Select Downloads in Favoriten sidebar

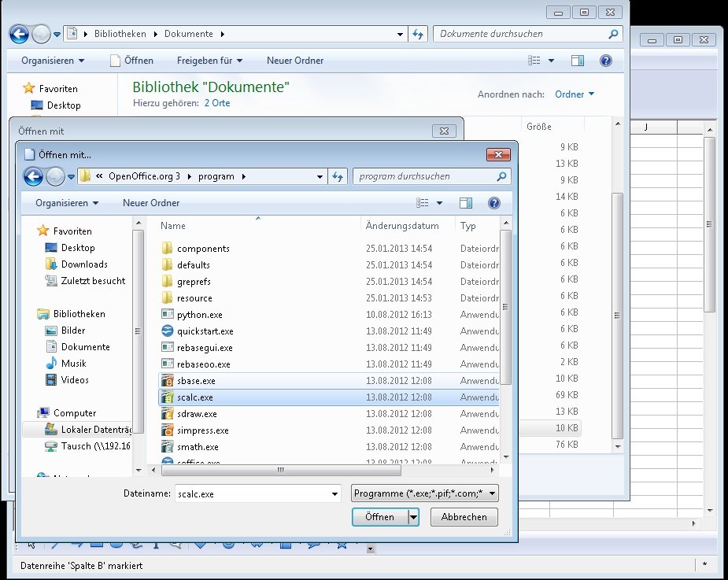pyautogui.click(x=84, y=264)
